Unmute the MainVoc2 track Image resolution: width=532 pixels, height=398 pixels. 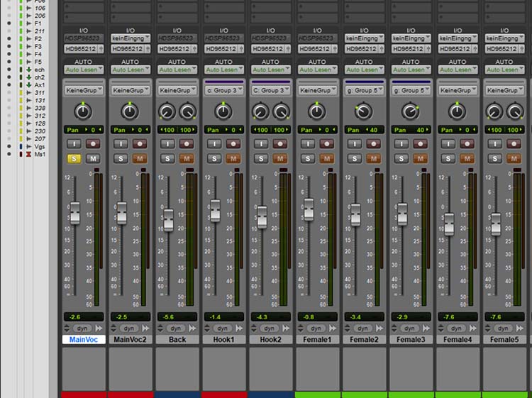[x=140, y=158]
